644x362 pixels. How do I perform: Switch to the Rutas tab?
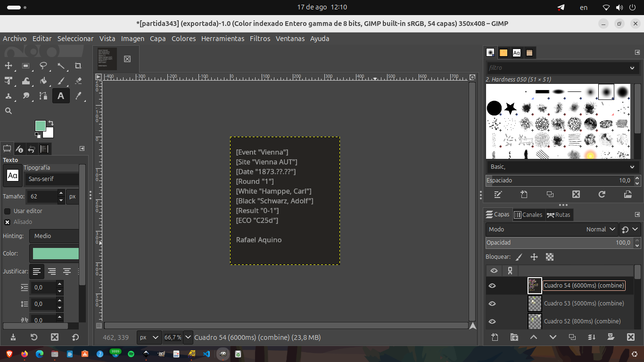click(559, 214)
